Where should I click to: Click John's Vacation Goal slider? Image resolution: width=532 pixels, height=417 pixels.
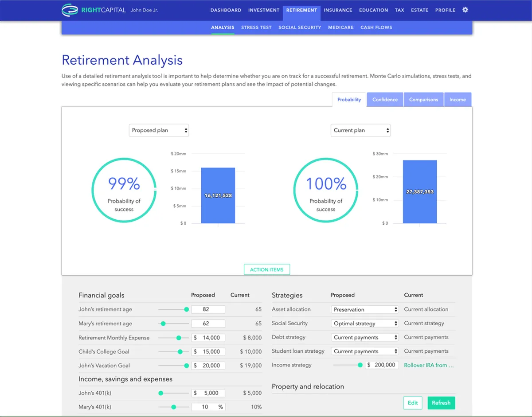pos(173,366)
